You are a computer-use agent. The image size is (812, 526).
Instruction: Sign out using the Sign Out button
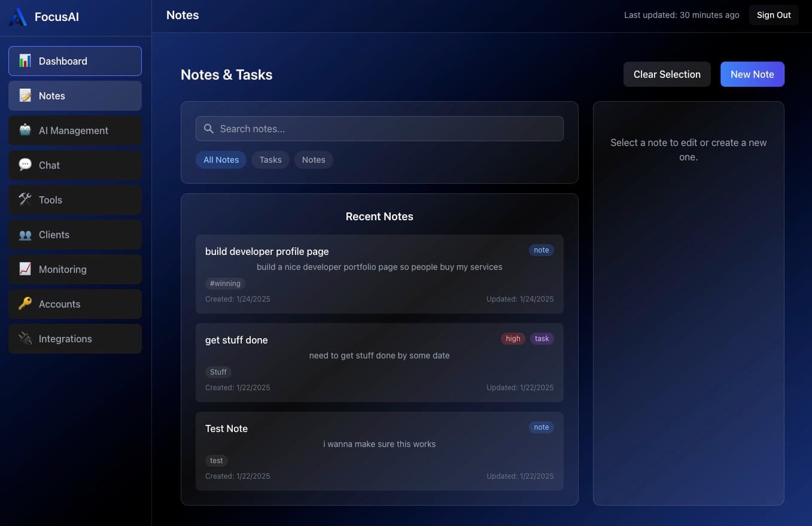click(773, 15)
